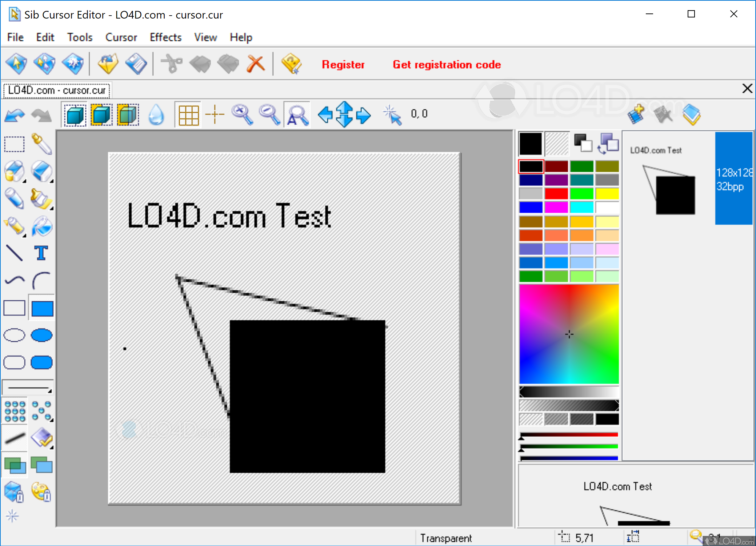
Task: Select the foreground black color box
Action: click(x=531, y=144)
